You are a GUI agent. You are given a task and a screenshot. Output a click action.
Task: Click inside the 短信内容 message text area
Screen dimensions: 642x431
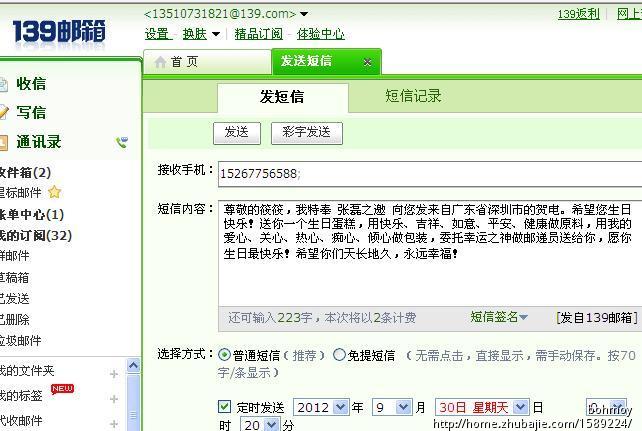pyautogui.click(x=430, y=254)
